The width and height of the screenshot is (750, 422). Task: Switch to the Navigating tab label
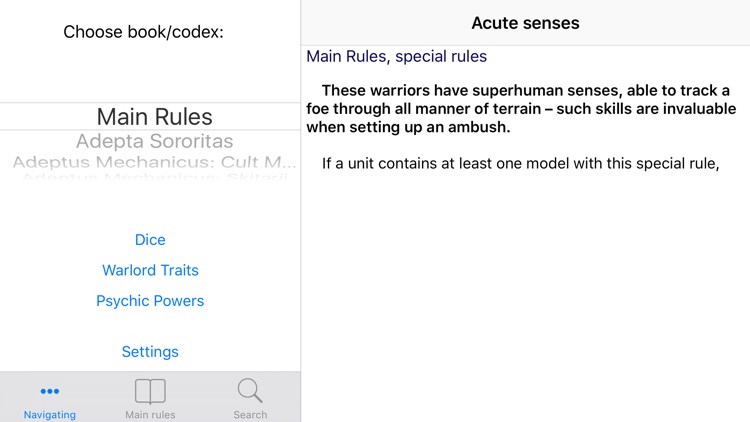pos(50,414)
